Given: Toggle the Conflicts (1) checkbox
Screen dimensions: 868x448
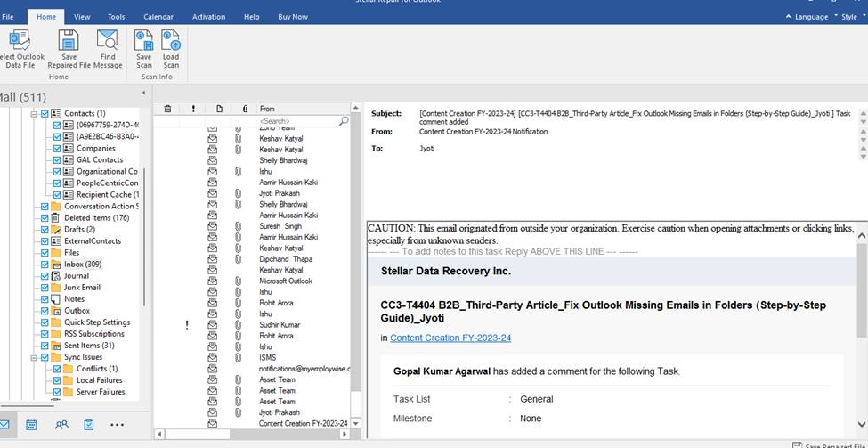Looking at the screenshot, I should tap(57, 369).
